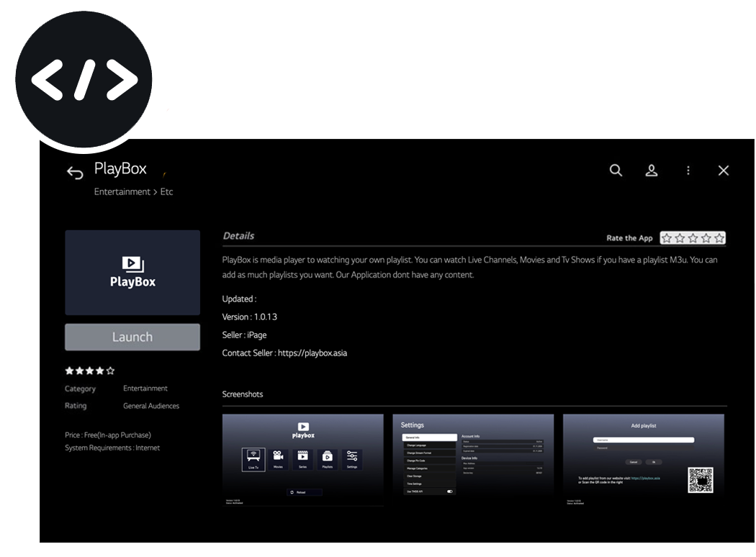Click the code brackets logo badge
Viewport: 756px width, 557px height.
pyautogui.click(x=84, y=79)
